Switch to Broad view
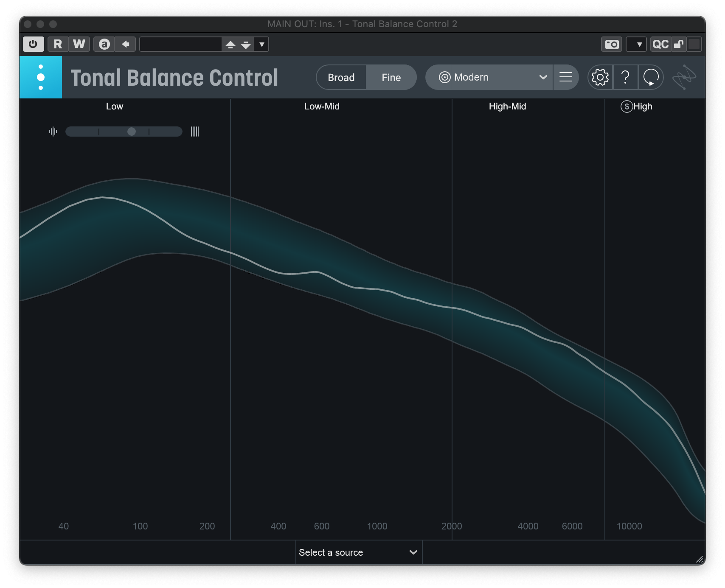The width and height of the screenshot is (725, 588). pos(341,77)
